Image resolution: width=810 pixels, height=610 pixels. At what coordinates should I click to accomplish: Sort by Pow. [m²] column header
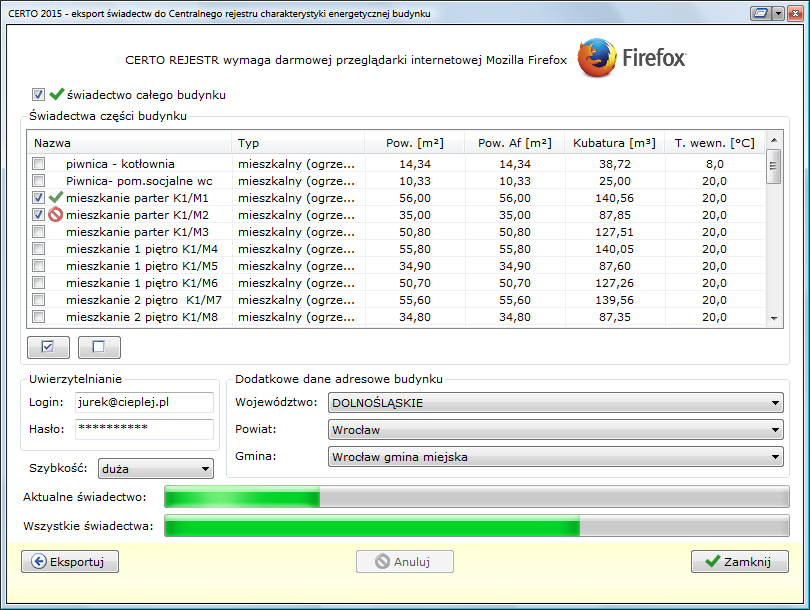[x=415, y=143]
